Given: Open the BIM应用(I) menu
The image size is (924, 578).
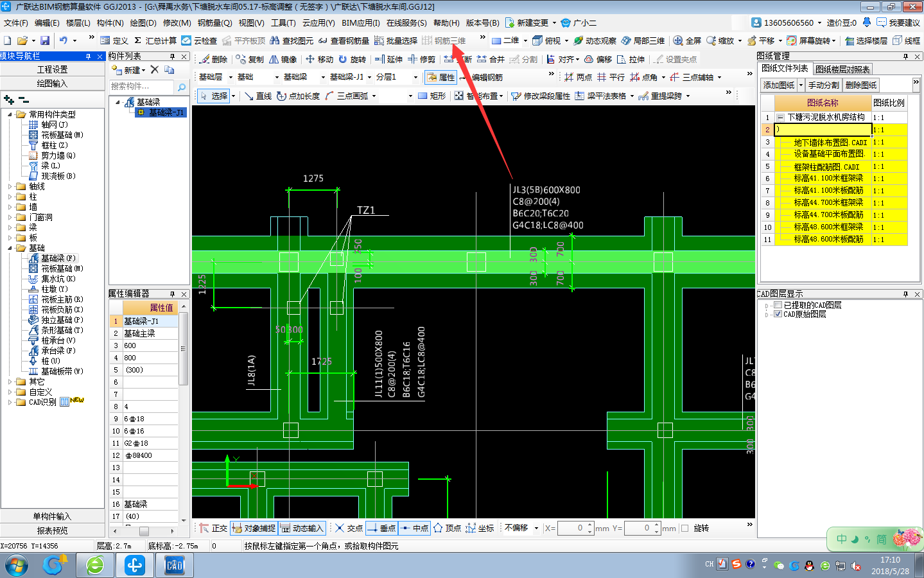Looking at the screenshot, I should coord(360,22).
